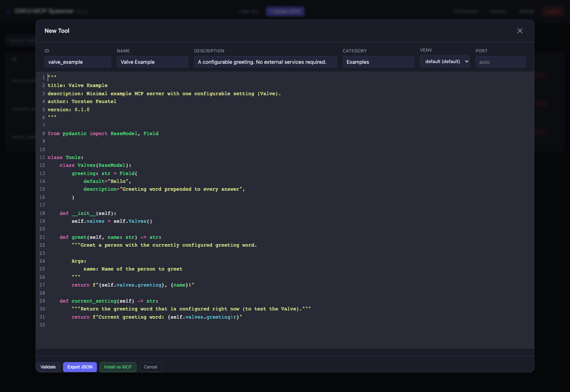This screenshot has height=392, width=570.
Task: Click the Cancel button
Action: (150, 367)
